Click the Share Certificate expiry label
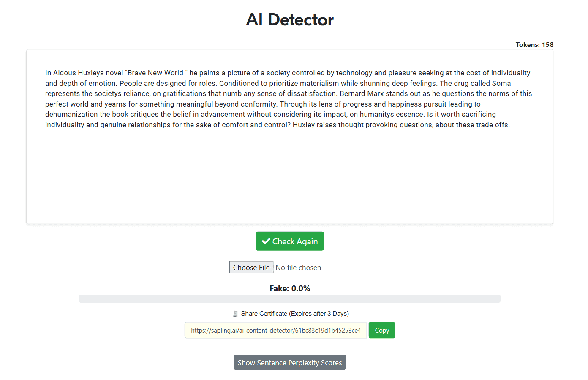The width and height of the screenshot is (588, 380). point(295,314)
